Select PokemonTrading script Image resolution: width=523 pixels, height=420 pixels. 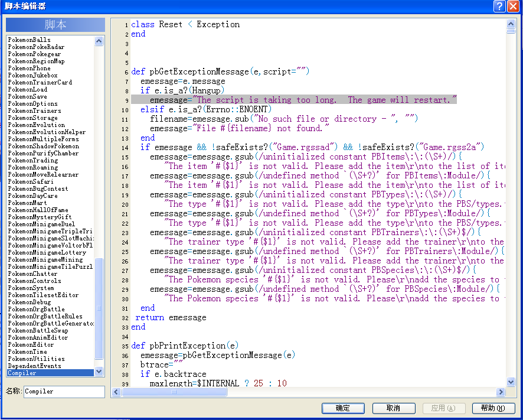point(32,160)
